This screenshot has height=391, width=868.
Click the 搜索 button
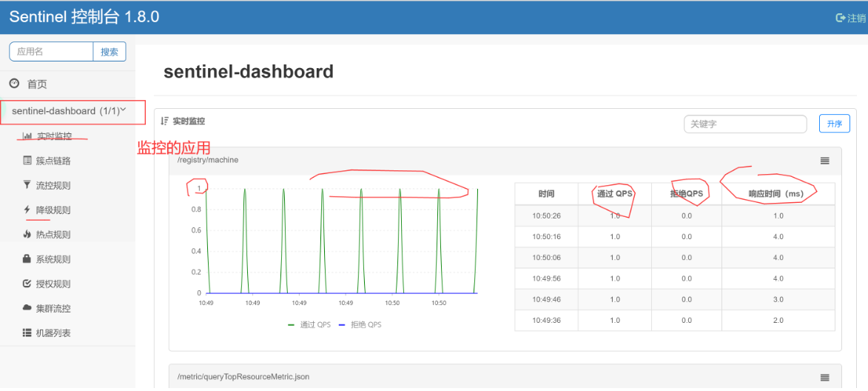[x=109, y=52]
